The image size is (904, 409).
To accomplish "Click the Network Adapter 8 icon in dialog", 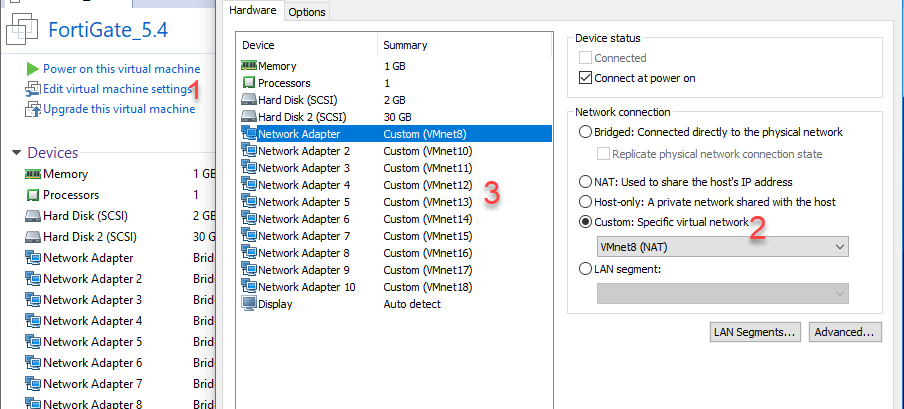I will tap(248, 253).
